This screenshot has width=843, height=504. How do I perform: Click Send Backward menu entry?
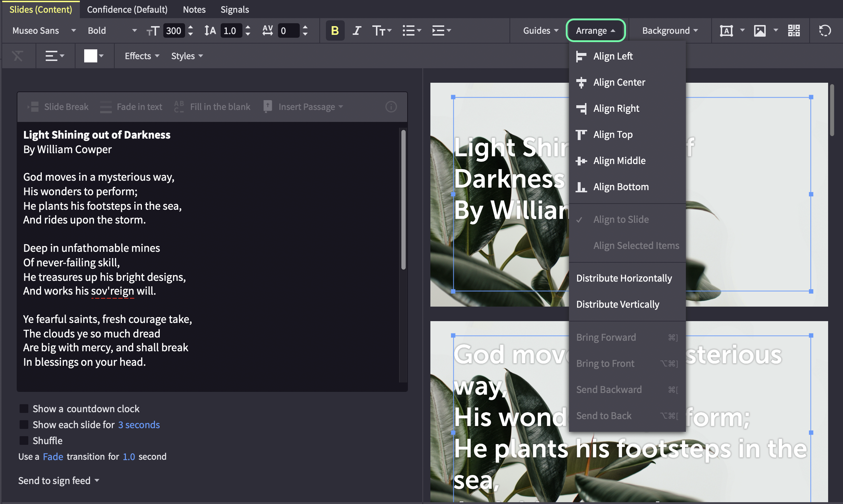pyautogui.click(x=627, y=390)
